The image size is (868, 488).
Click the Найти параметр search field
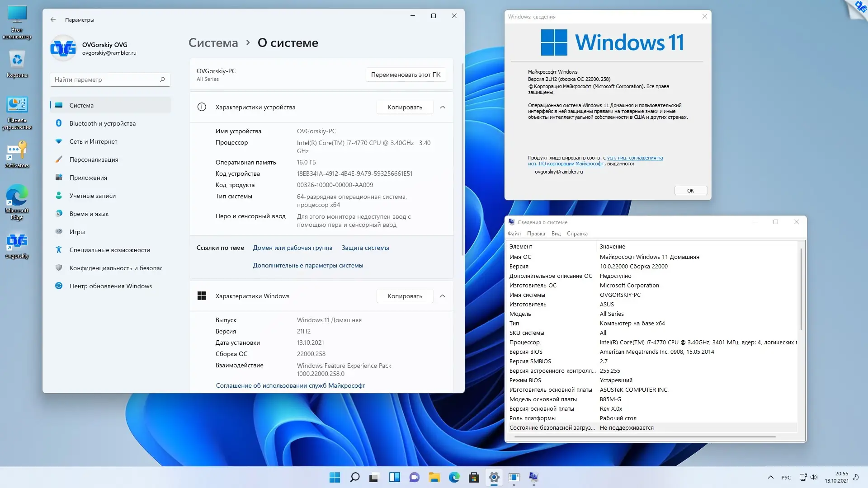pyautogui.click(x=104, y=80)
